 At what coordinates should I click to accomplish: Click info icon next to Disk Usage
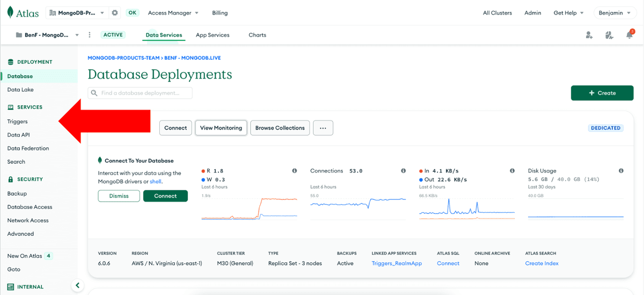point(621,171)
